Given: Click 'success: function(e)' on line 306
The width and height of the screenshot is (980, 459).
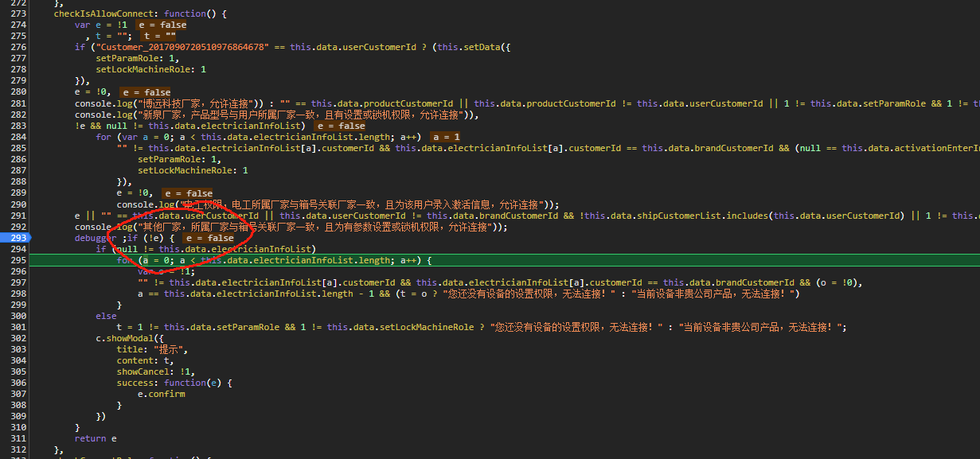Looking at the screenshot, I should pos(169,383).
